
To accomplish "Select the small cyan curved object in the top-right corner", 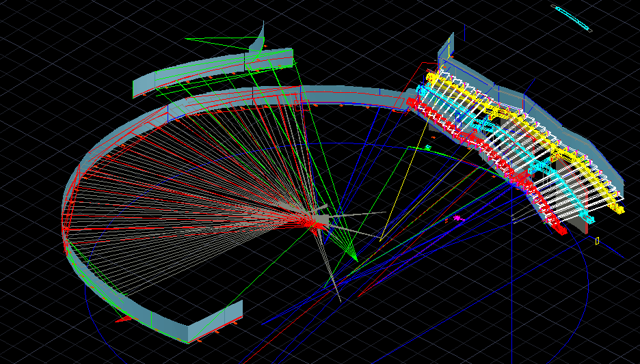I will 572,18.
